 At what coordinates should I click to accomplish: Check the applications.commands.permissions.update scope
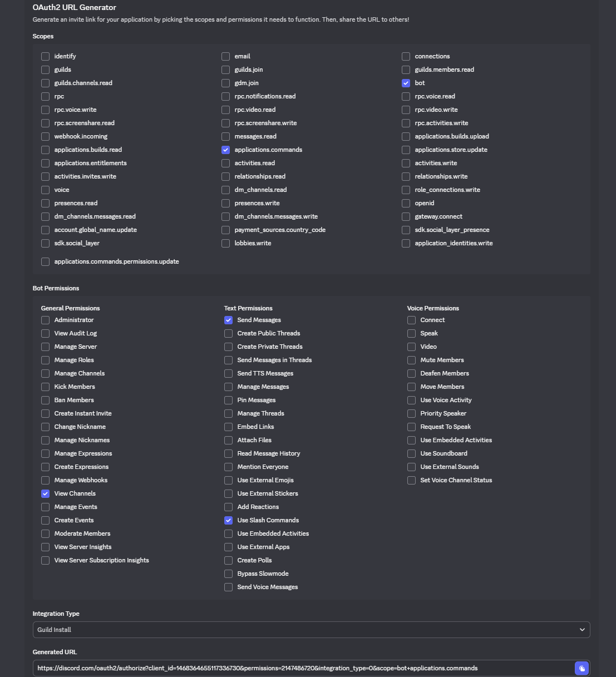point(46,261)
